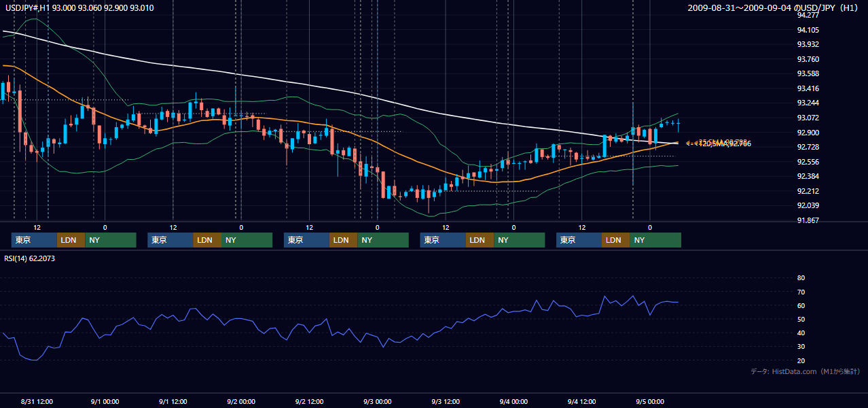Image resolution: width=868 pixels, height=408 pixels.
Task: Click the USDJPY#,H1 chart title text
Action: pos(79,8)
